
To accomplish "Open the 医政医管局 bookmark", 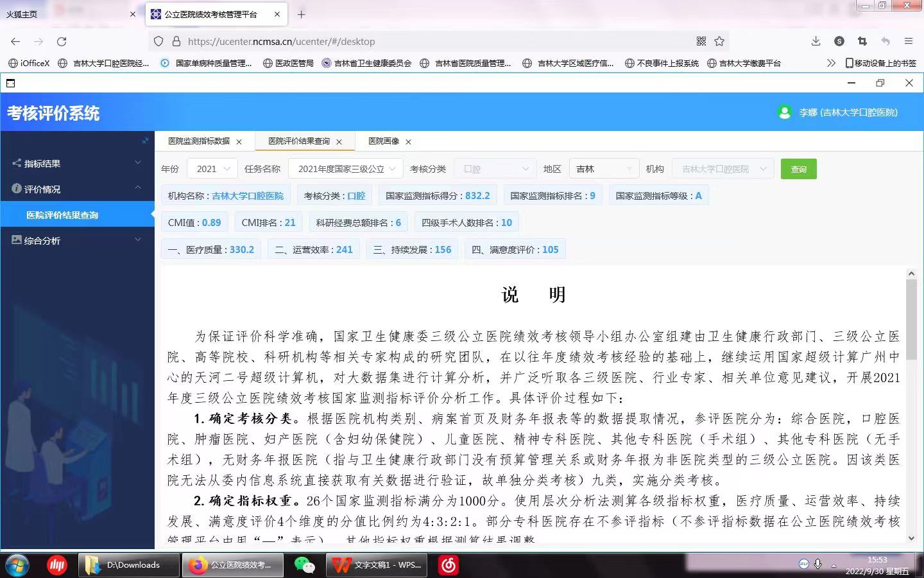I will 288,63.
